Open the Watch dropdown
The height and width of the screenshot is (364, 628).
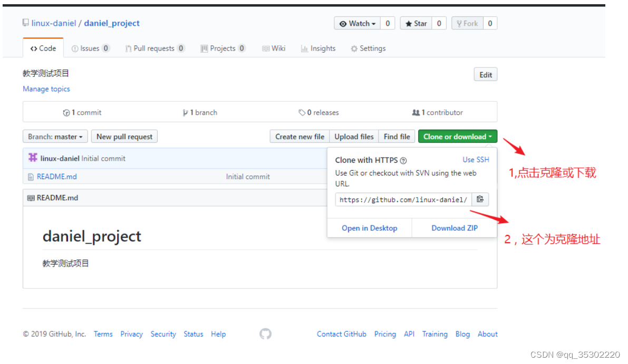(x=358, y=24)
